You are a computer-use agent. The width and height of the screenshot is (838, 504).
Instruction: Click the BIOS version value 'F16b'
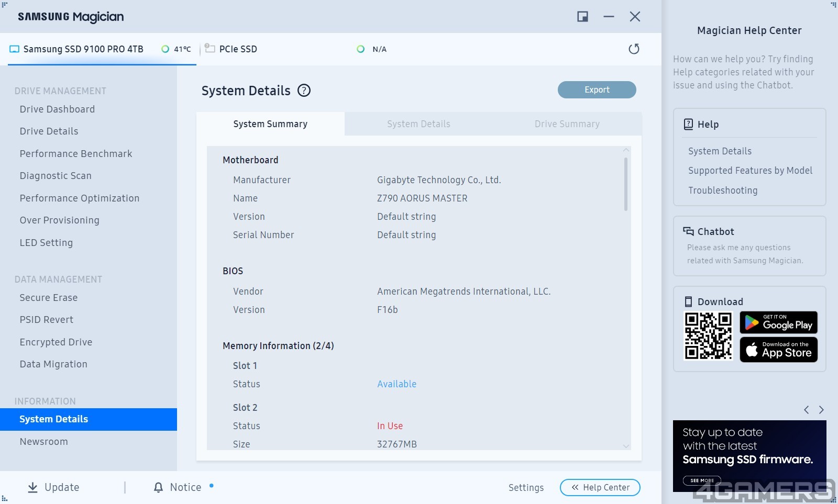click(388, 309)
